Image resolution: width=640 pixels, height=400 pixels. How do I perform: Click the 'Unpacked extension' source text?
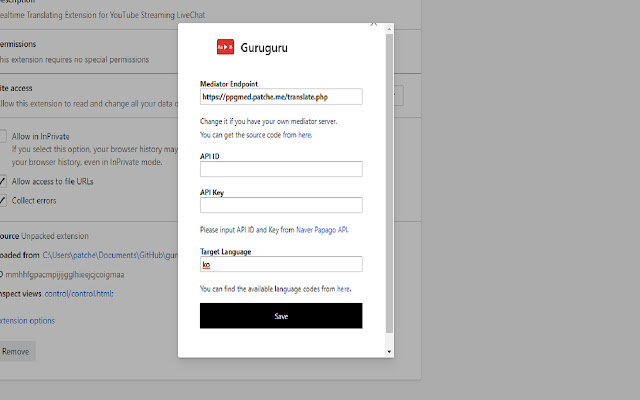click(55, 236)
